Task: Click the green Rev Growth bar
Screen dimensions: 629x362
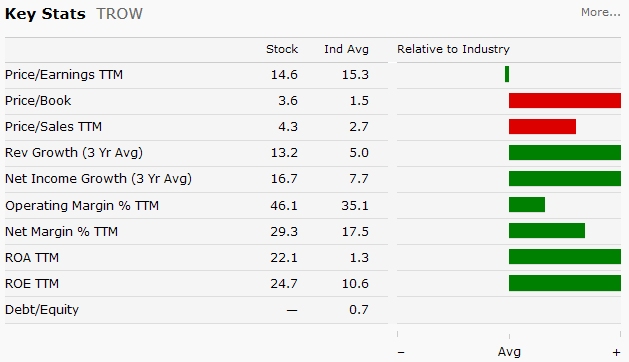Action: coord(565,153)
